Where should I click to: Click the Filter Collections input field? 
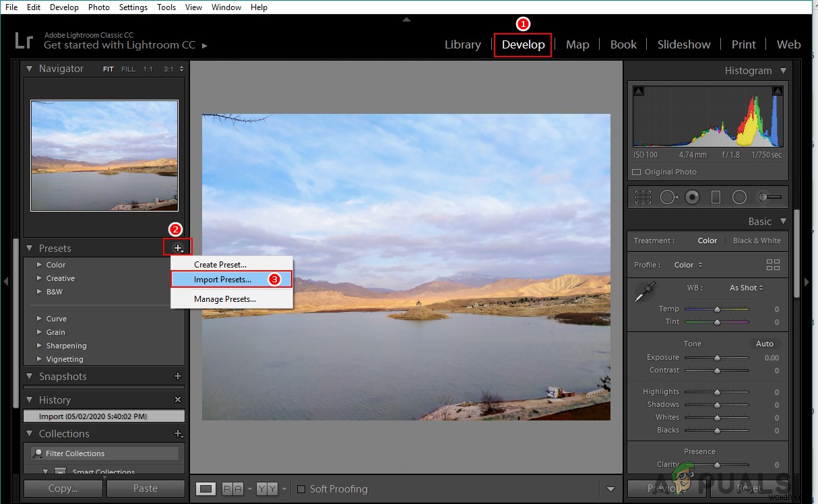[105, 453]
